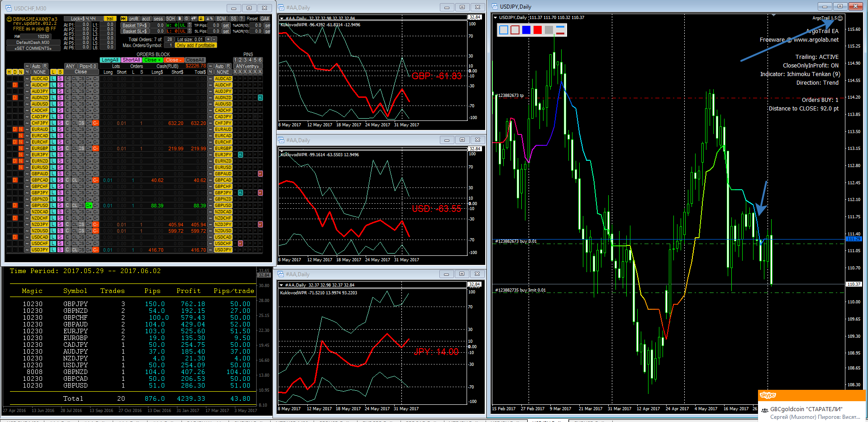Click the ArgoTrail smiley icon on USDJPY chart
This screenshot has height=422, width=868.
click(x=840, y=18)
